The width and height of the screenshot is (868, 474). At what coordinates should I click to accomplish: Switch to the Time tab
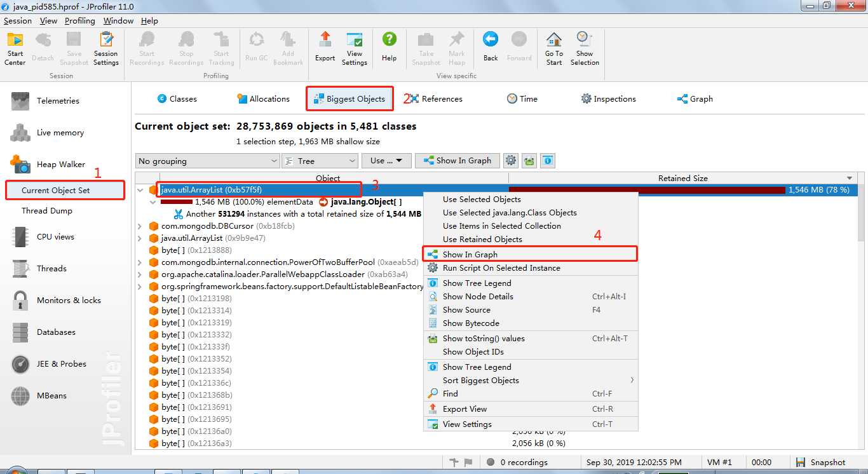[522, 98]
